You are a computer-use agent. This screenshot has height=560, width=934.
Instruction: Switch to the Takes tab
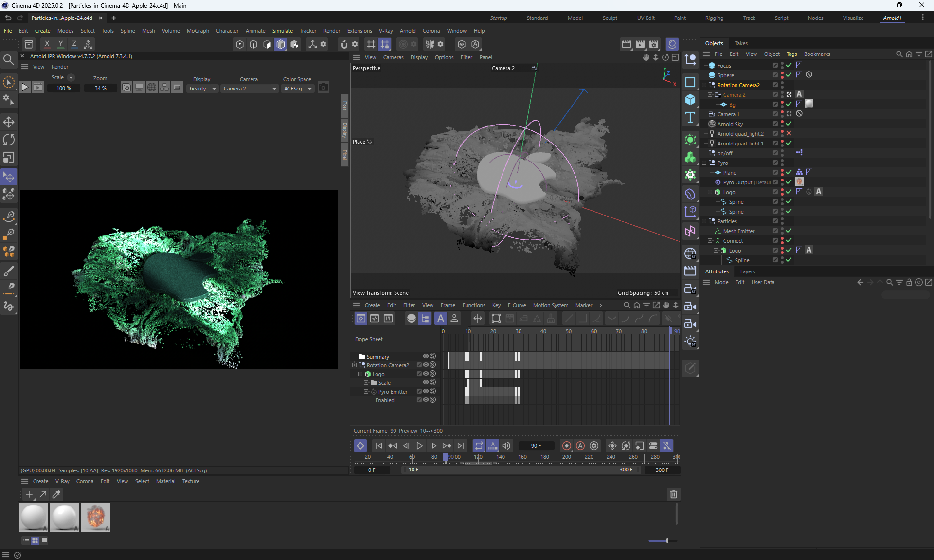[x=741, y=43]
